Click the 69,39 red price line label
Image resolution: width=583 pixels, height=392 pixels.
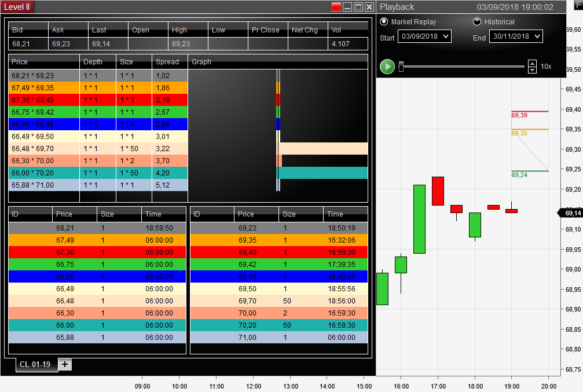pos(519,115)
